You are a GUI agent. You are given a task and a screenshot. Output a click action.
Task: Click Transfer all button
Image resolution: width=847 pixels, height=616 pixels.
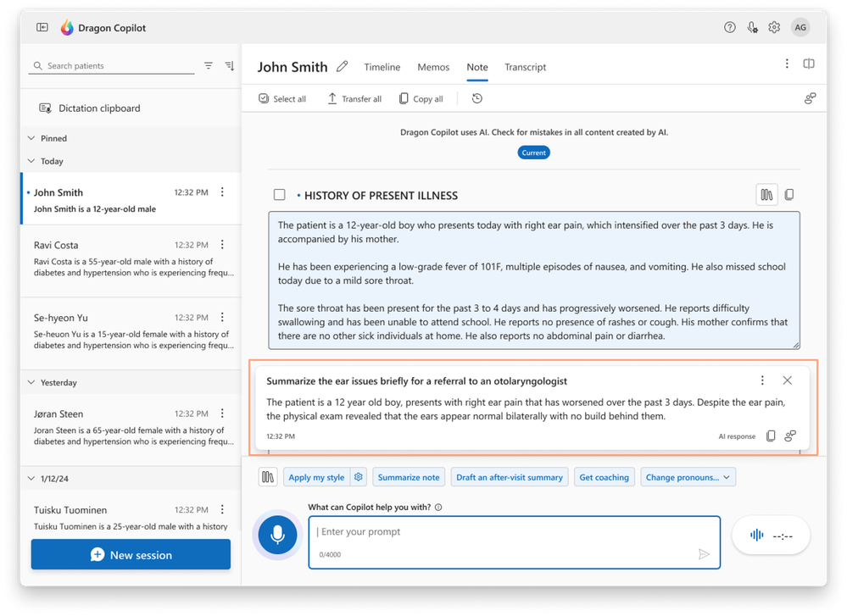click(x=354, y=98)
